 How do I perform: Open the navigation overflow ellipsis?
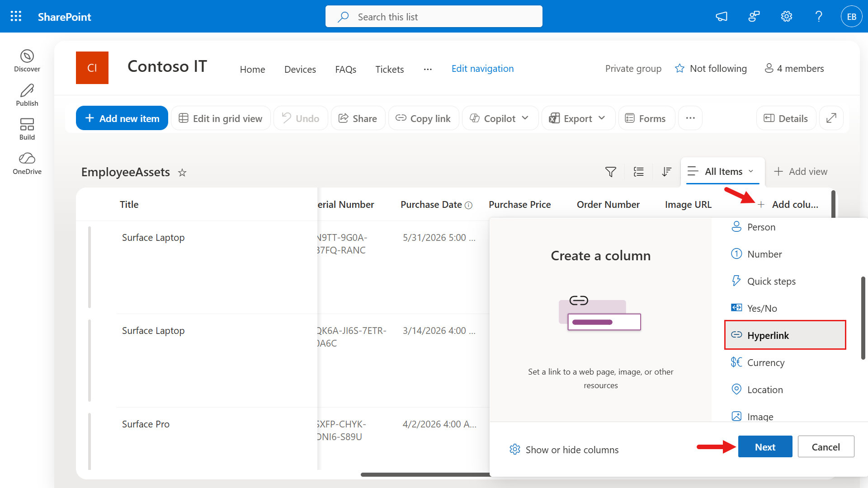[428, 69]
